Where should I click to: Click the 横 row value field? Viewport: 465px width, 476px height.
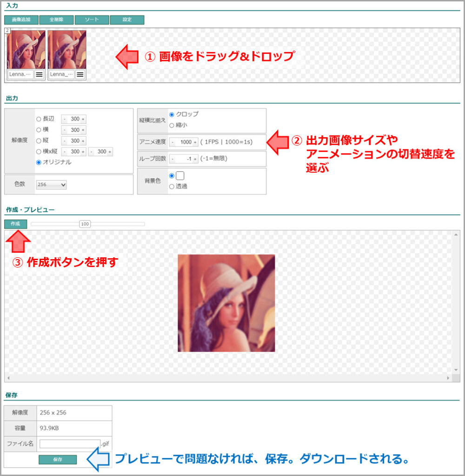[x=74, y=130]
